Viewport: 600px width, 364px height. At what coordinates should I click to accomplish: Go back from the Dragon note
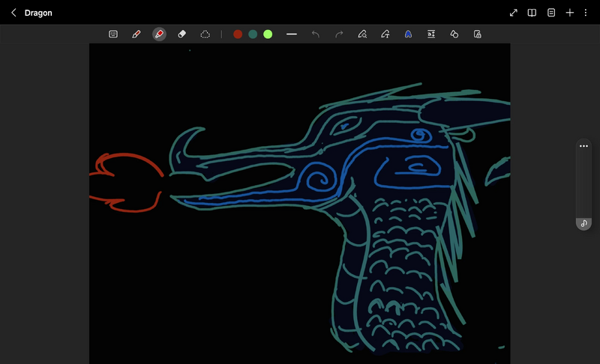click(13, 13)
